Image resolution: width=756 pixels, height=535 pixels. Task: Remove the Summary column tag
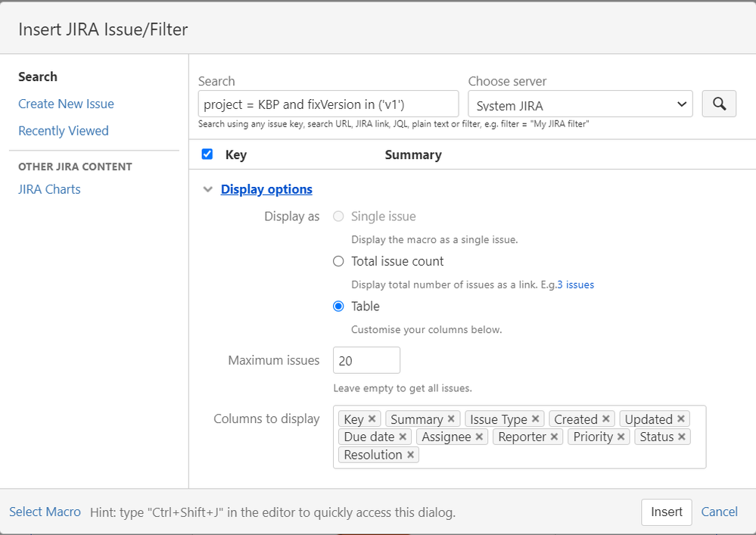[x=451, y=418]
